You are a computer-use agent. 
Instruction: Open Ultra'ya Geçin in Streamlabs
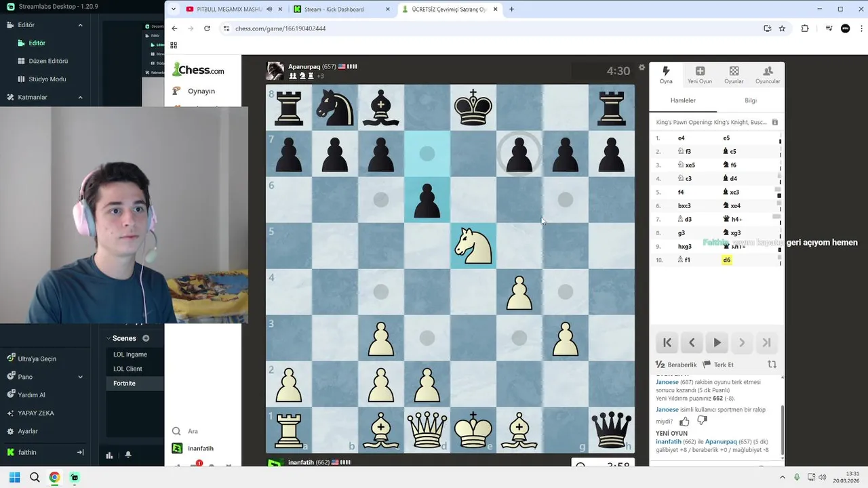pyautogui.click(x=32, y=359)
